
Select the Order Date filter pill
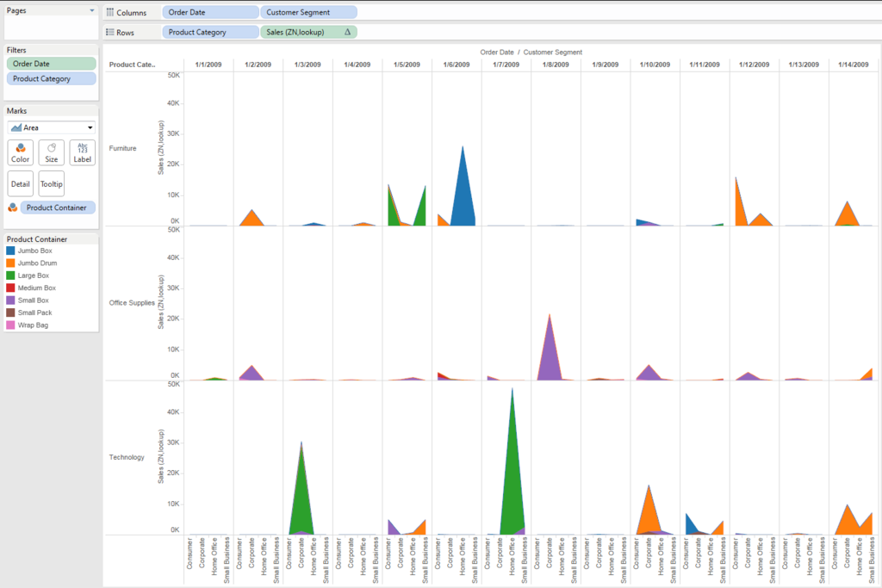click(51, 64)
